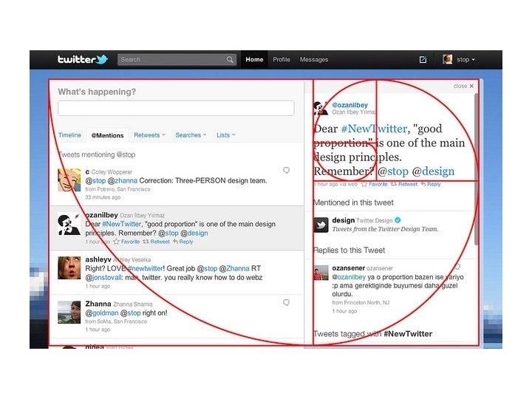Click @Zhanna mention in ashleyv's tweet
Viewport: 532px width, 399px height.
[x=234, y=268]
